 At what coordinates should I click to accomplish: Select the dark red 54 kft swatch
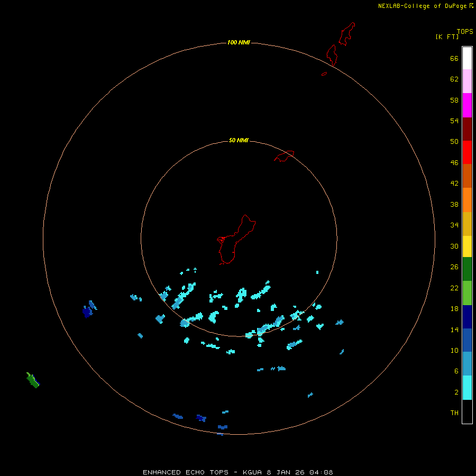(x=467, y=129)
